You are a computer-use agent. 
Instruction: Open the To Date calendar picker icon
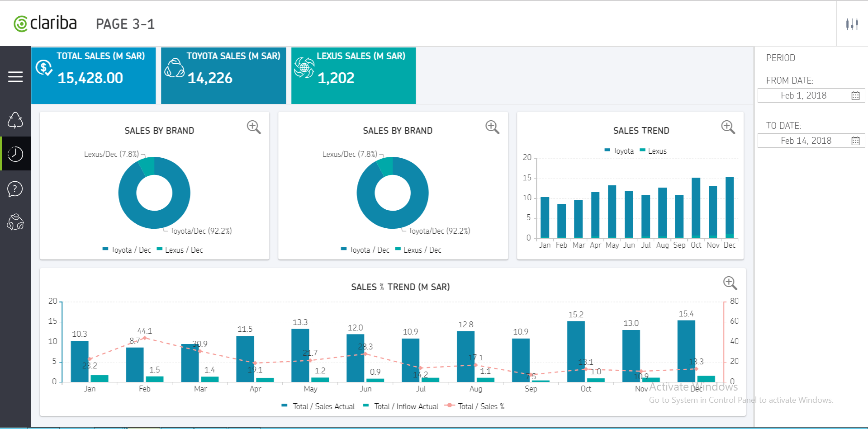click(x=855, y=141)
